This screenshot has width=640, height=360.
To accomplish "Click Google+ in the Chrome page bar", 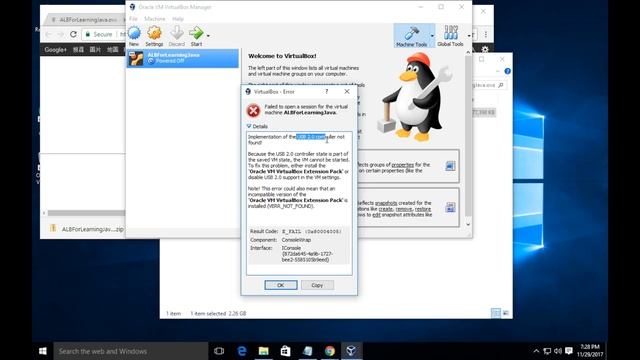I will click(55, 49).
